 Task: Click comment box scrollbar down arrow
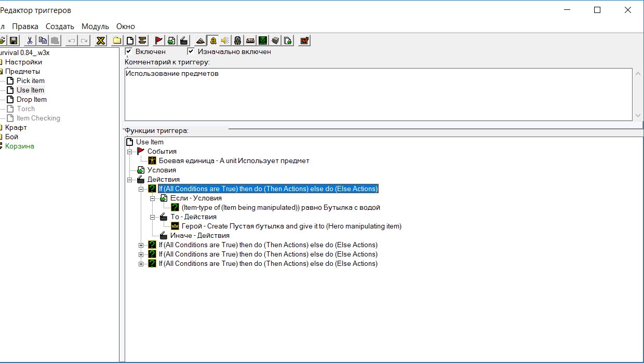click(638, 116)
